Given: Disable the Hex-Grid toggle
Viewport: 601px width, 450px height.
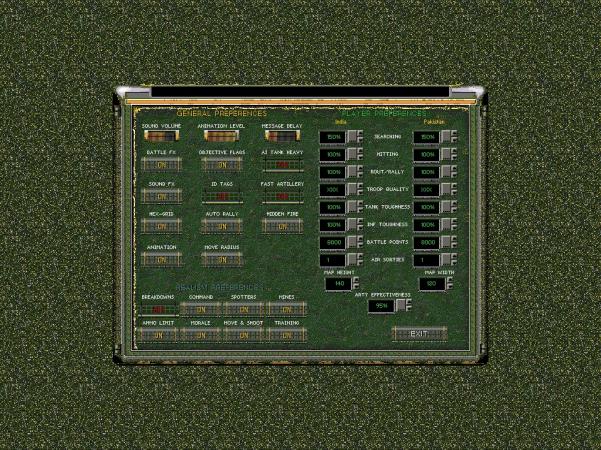Looking at the screenshot, I should point(160,228).
